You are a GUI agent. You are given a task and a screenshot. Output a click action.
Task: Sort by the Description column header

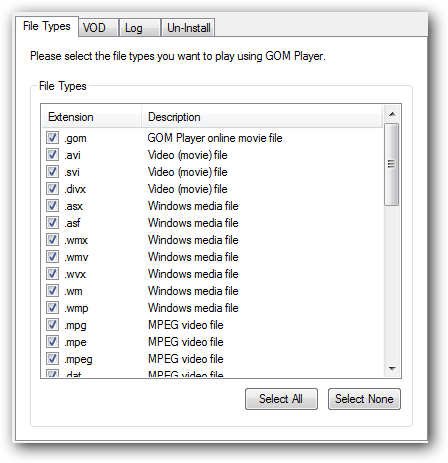pyautogui.click(x=262, y=117)
